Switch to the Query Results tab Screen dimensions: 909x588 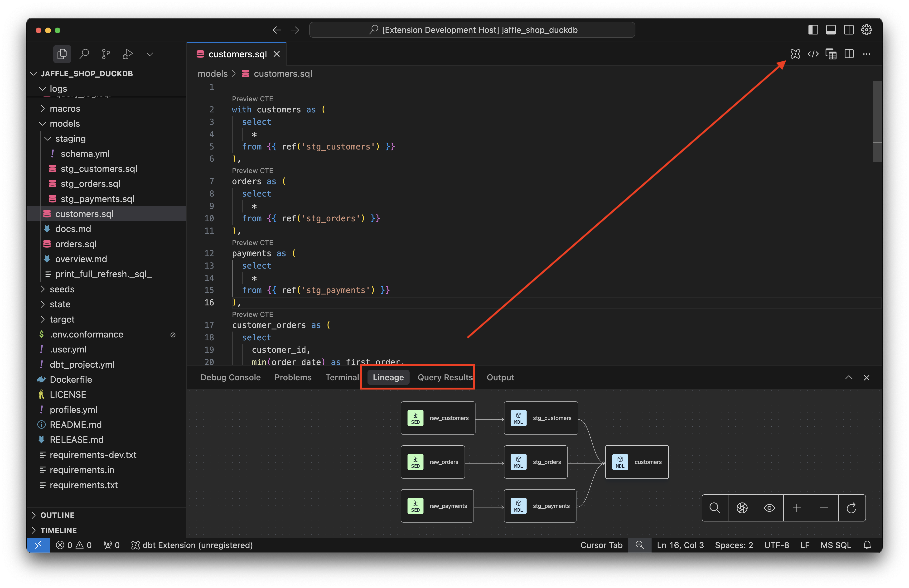pyautogui.click(x=444, y=377)
